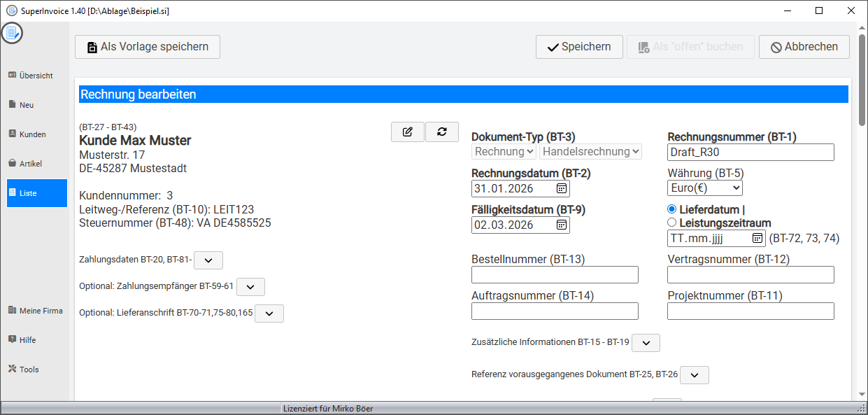The width and height of the screenshot is (868, 415).
Task: Open the Handelsrechnung document type dropdown
Action: 590,151
